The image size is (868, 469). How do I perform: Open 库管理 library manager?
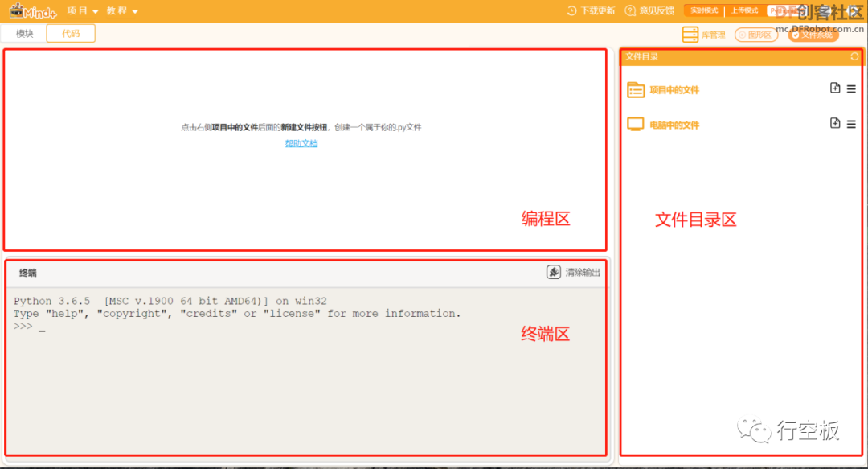[703, 35]
